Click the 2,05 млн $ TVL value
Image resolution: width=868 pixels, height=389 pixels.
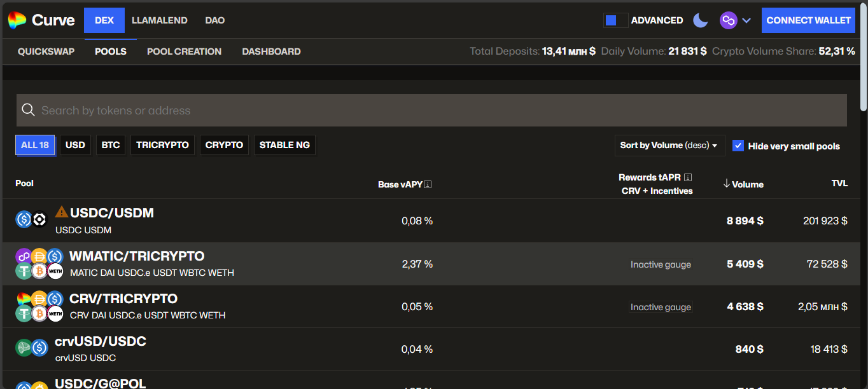pos(823,306)
